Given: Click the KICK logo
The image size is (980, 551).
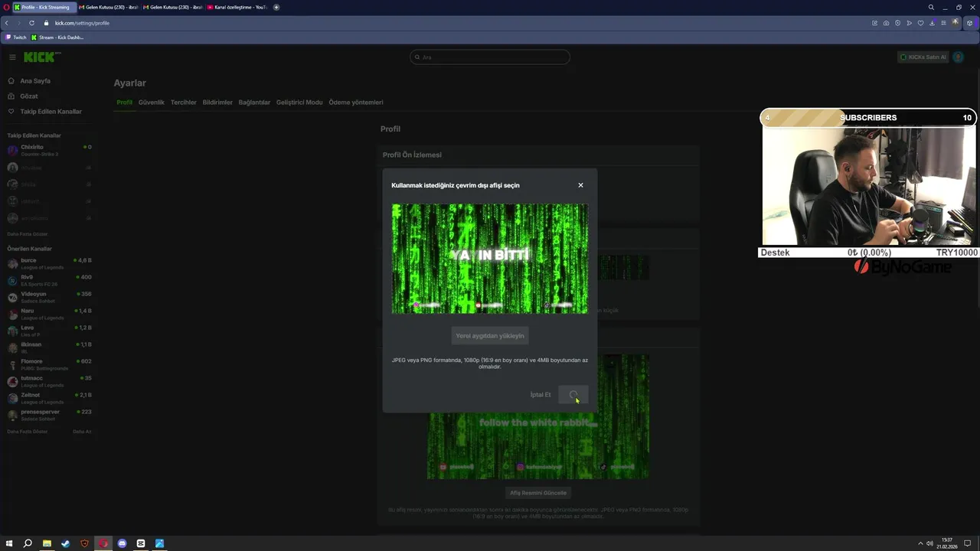Looking at the screenshot, I should pyautogui.click(x=41, y=57).
